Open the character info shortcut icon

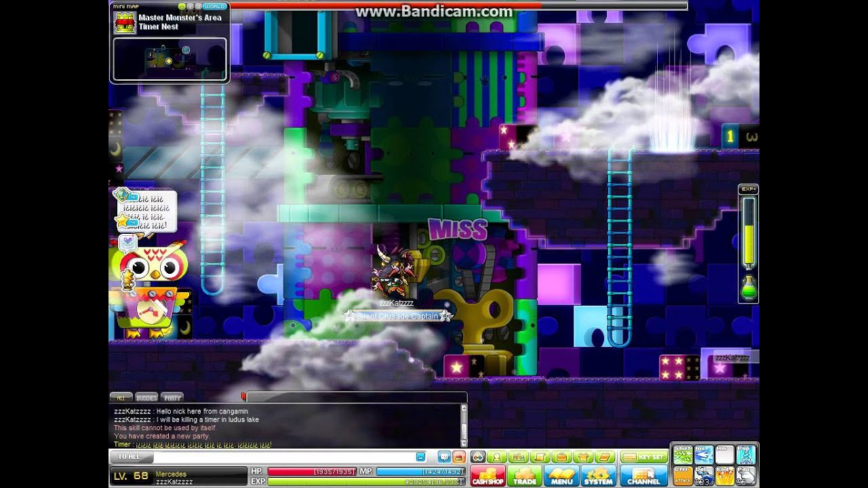(x=496, y=457)
